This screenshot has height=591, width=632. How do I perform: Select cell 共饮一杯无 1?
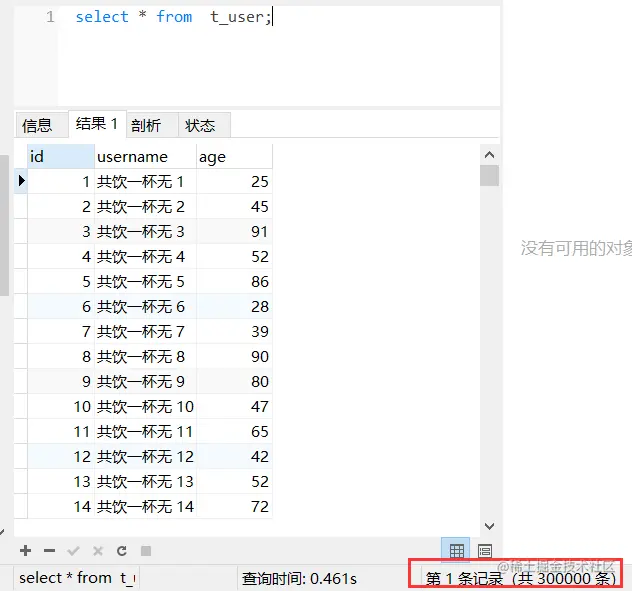[146, 181]
